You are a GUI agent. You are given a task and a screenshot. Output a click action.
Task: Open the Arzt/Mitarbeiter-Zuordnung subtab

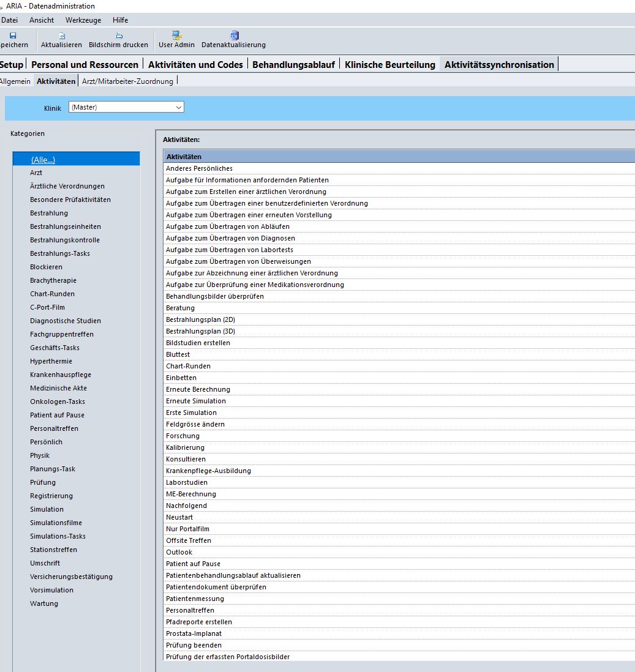tap(127, 81)
